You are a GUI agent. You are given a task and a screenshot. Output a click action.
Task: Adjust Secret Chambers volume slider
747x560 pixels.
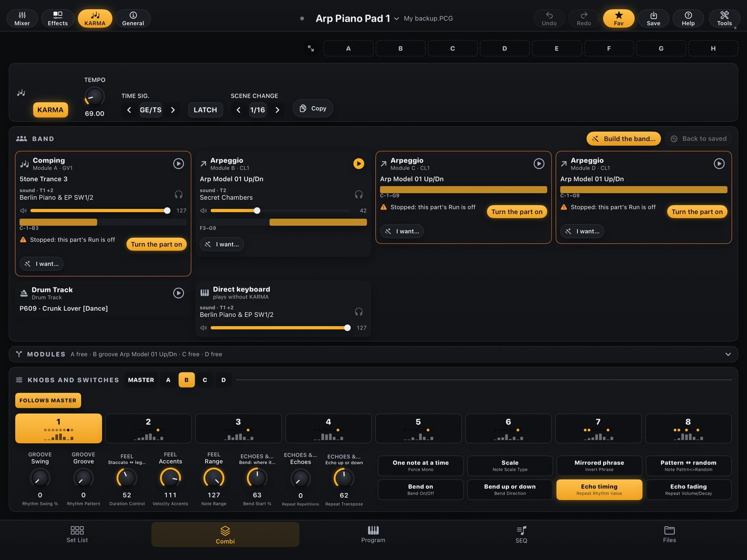point(280,211)
